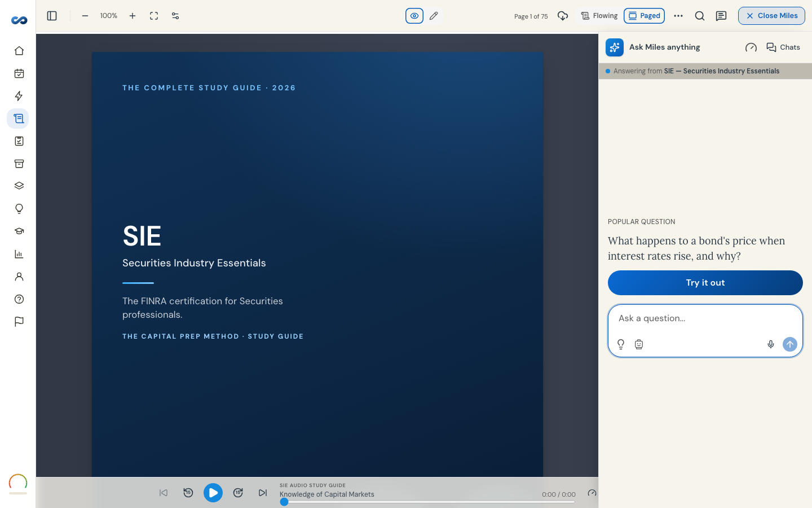Click the robot icon in question box
Viewport: 812px width, 508px height.
click(x=639, y=344)
